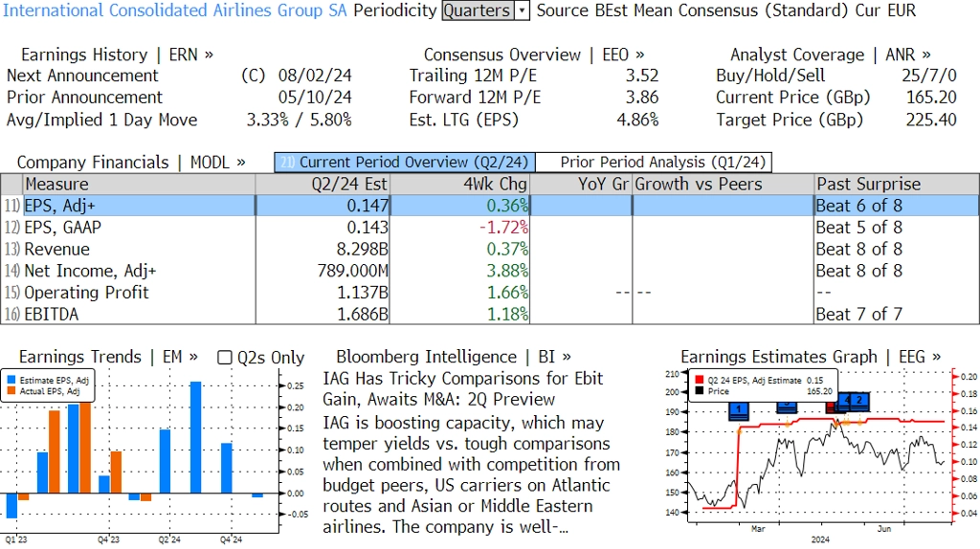Select the Operating Profit row
Image resolution: width=980 pixels, height=549 pixels.
[490, 293]
